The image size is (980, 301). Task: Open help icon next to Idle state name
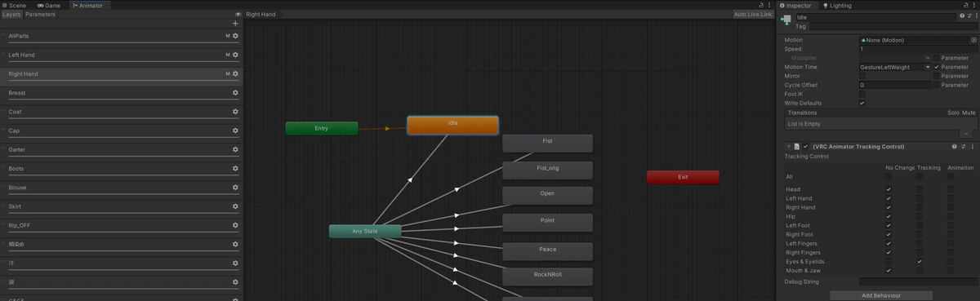click(963, 16)
